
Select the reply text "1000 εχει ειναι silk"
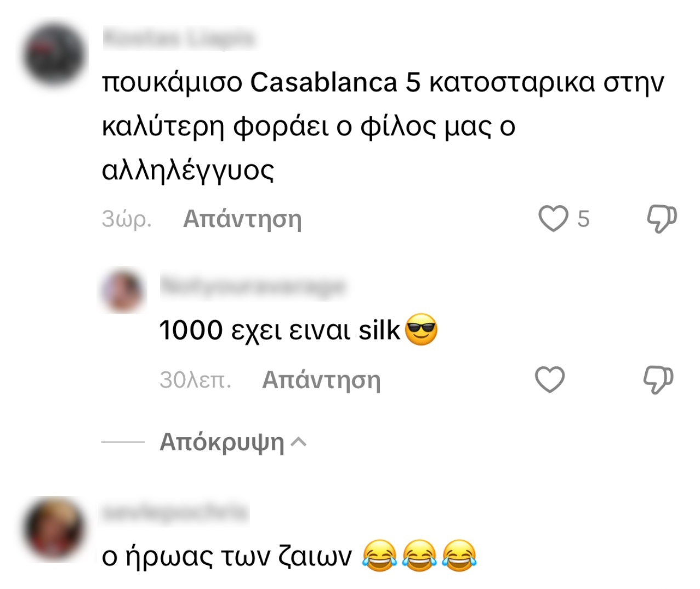[x=280, y=331]
